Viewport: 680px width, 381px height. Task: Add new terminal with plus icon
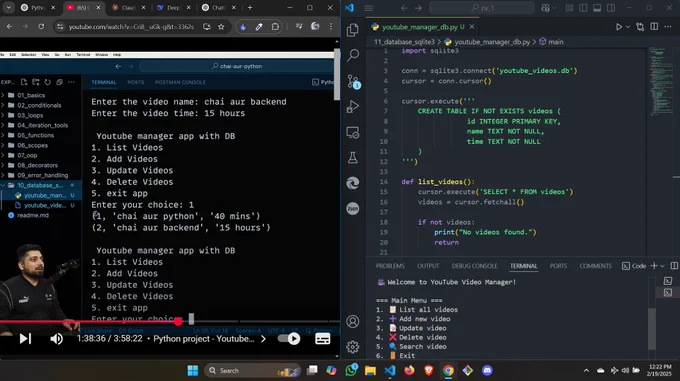coord(654,266)
